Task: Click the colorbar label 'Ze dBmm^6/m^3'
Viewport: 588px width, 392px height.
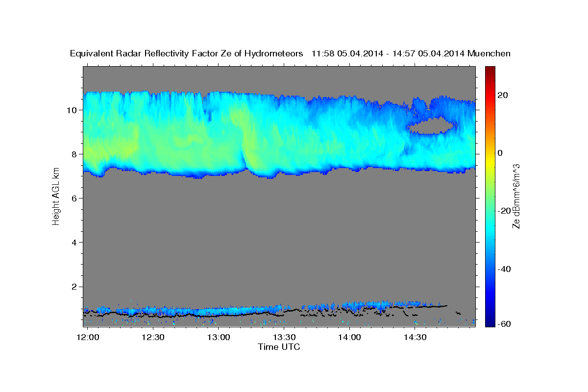Action: coord(515,196)
